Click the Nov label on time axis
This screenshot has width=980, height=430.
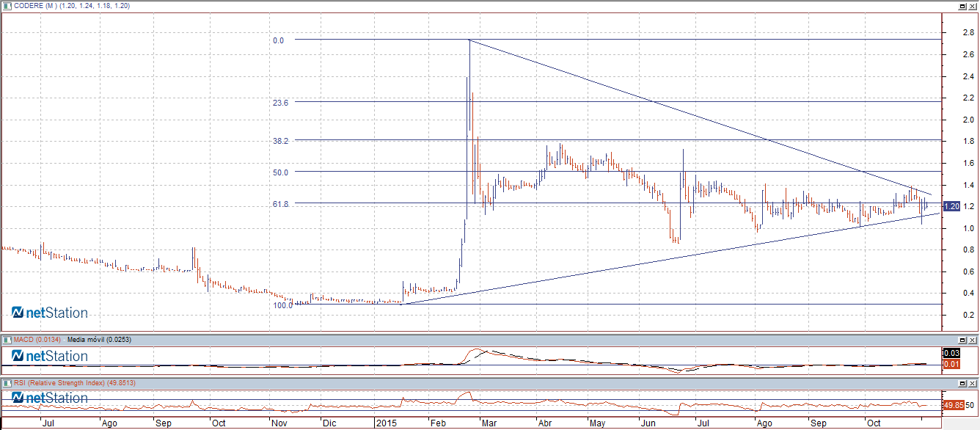[278, 423]
